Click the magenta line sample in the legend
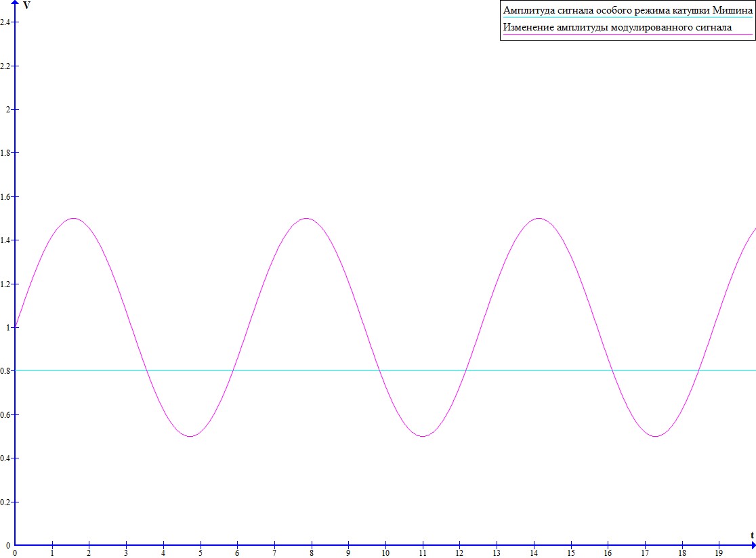Viewport: 756px width, 558px height. click(627, 35)
